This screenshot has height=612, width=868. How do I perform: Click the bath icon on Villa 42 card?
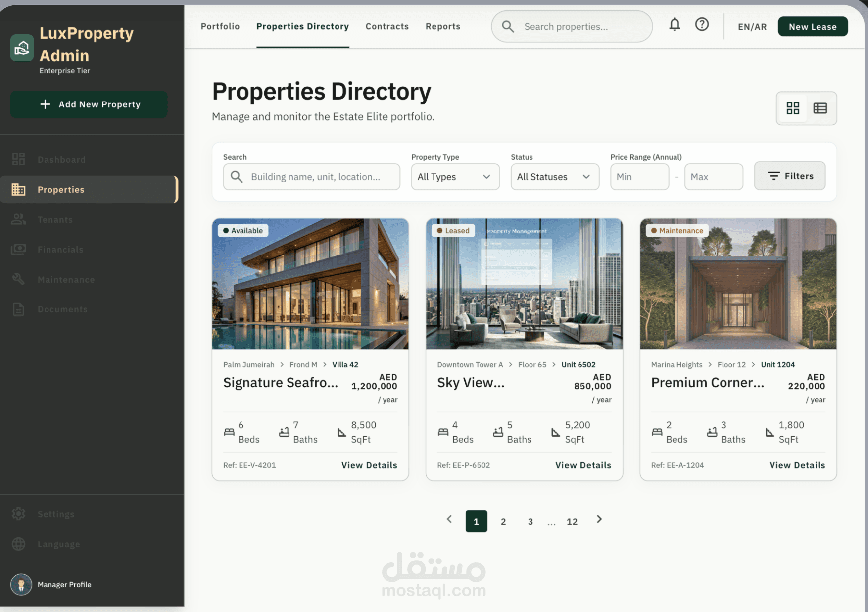(284, 432)
